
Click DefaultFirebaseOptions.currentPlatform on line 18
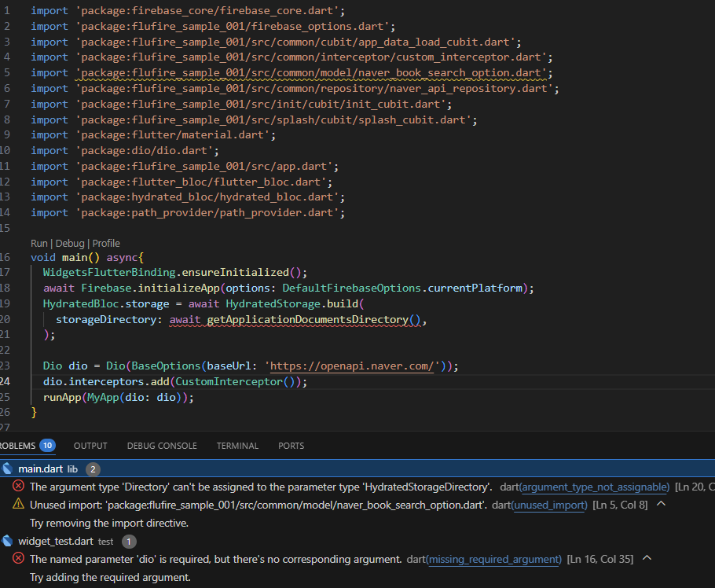coord(402,288)
